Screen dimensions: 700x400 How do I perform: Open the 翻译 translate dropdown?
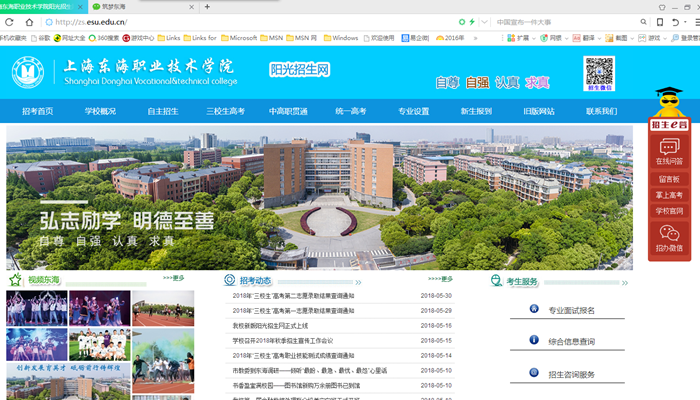(x=587, y=38)
